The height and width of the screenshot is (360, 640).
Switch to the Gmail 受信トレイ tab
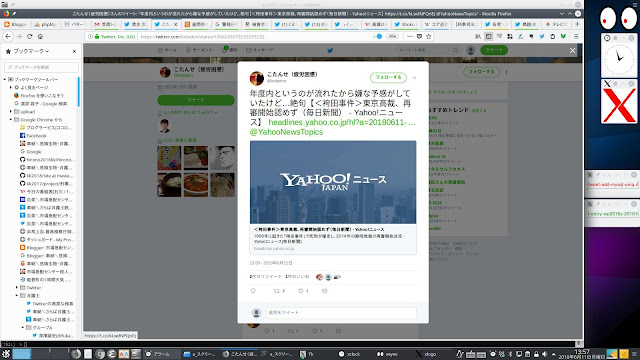pyautogui.click(x=106, y=24)
